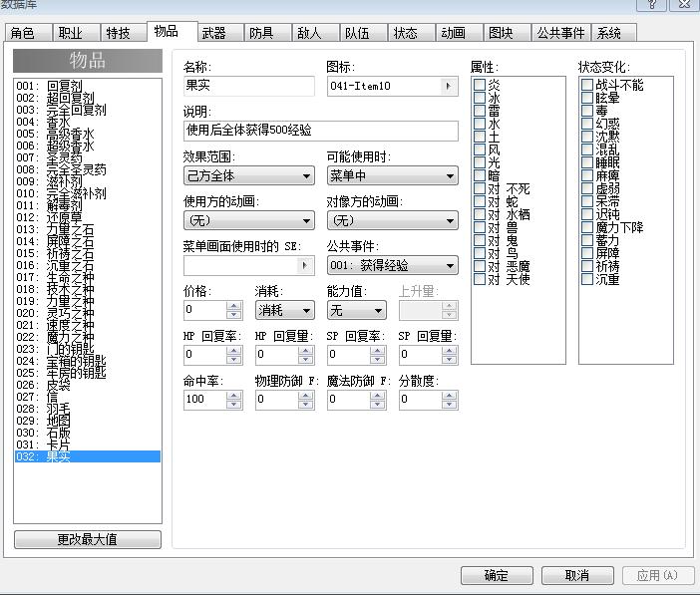Screen dimensions: 700x595
Task: Switch to the 图块 tab
Action: tap(508, 33)
